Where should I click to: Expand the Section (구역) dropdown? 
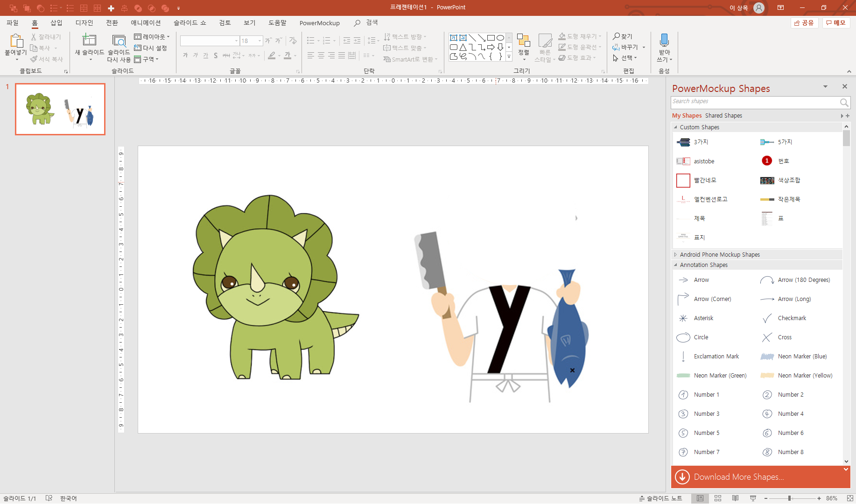147,59
